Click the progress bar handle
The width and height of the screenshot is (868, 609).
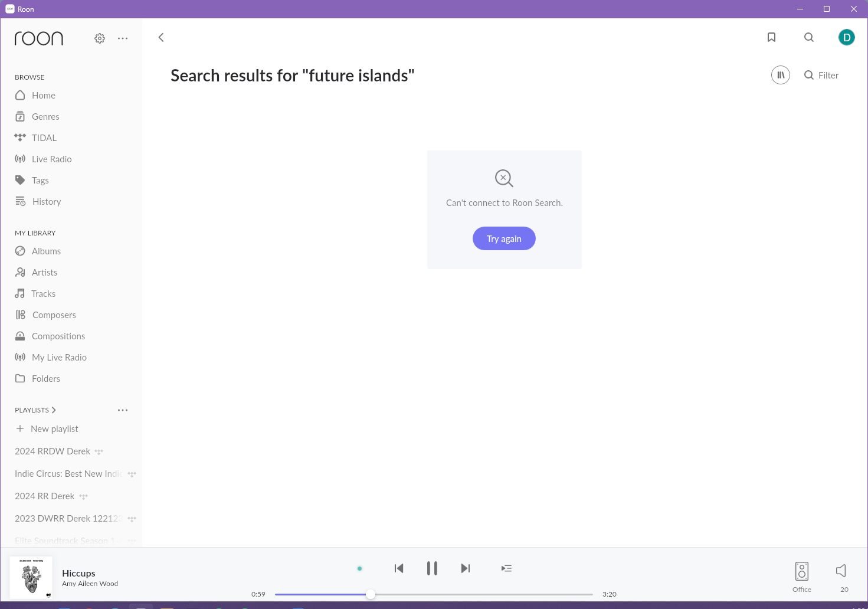370,594
